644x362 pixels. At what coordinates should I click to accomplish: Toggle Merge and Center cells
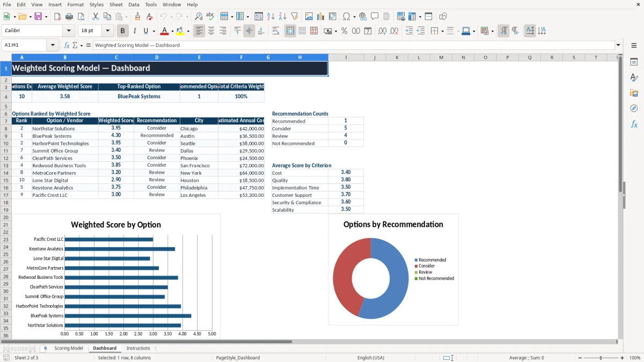(290, 31)
